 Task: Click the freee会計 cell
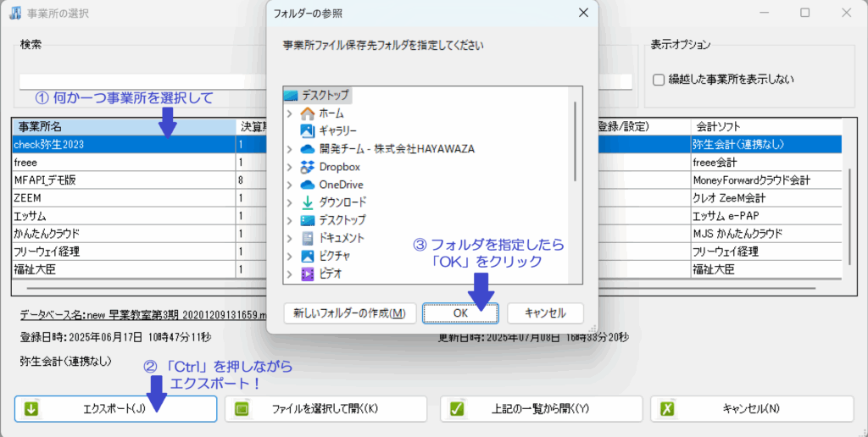click(766, 163)
